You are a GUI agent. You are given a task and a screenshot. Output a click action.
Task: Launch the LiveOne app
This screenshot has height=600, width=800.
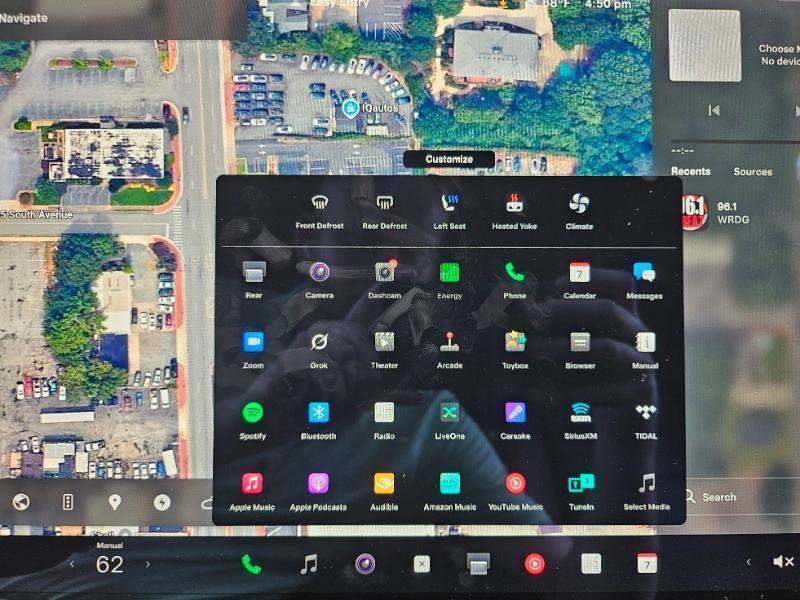pyautogui.click(x=449, y=420)
